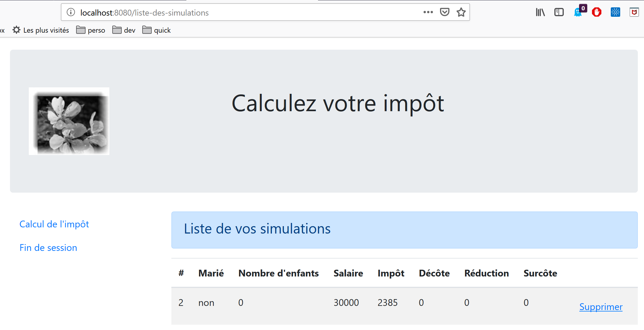Open the blue snowflake extension icon
The width and height of the screenshot is (644, 330).
point(615,12)
